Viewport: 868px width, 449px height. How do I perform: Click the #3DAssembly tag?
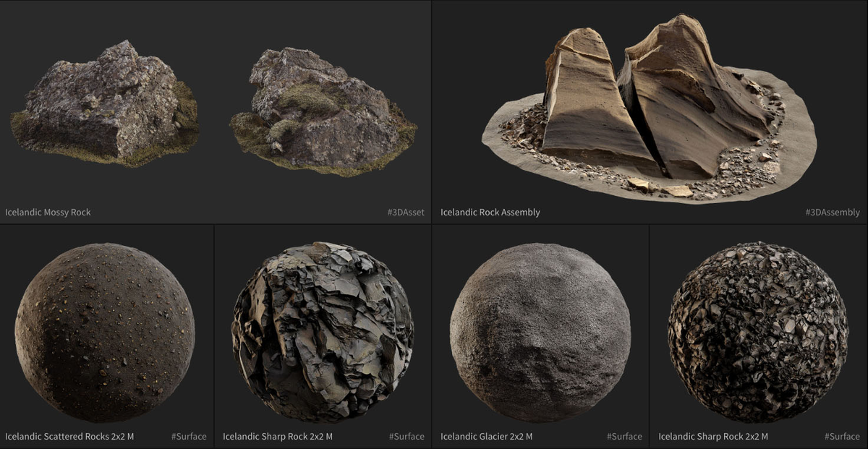pos(833,213)
